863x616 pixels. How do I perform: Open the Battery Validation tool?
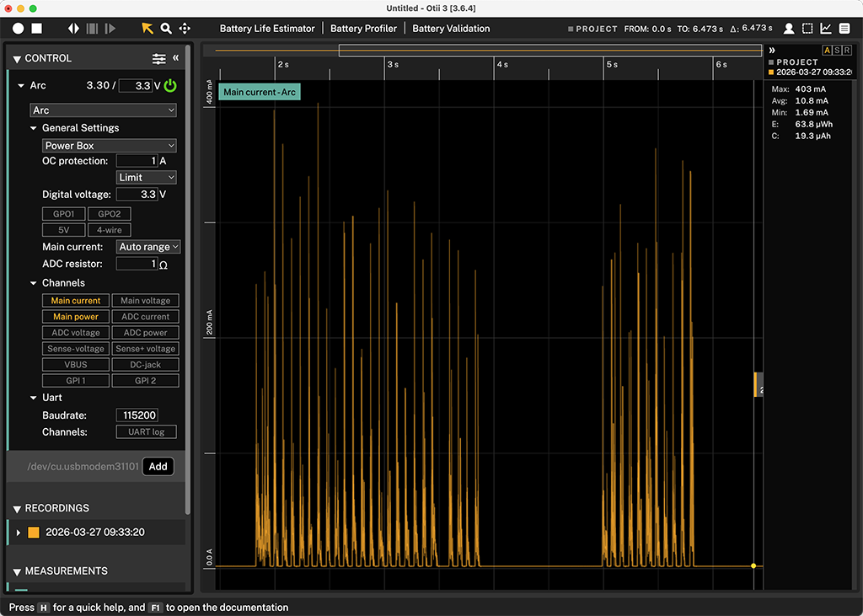point(451,28)
